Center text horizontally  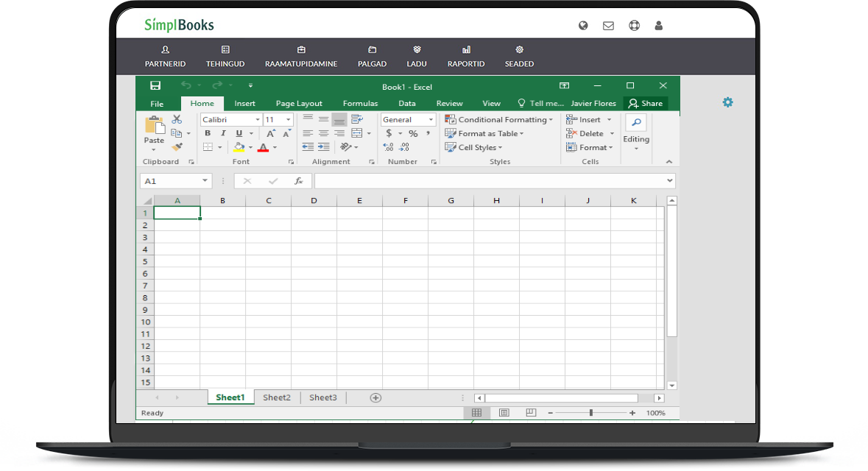[323, 133]
